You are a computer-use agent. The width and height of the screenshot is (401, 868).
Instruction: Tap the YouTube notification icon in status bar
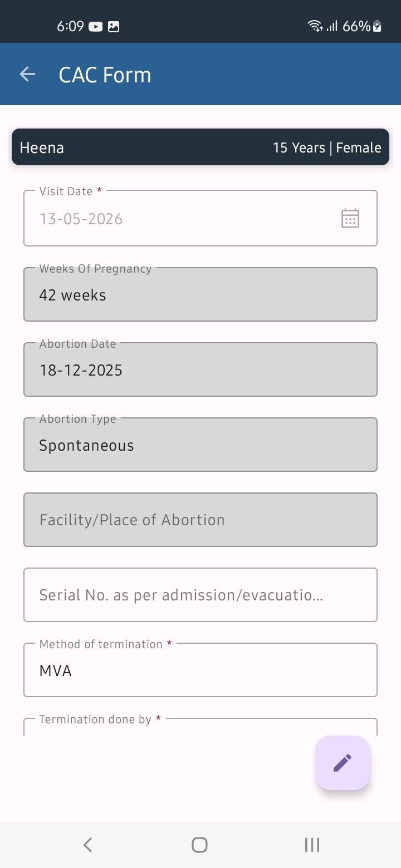(x=96, y=26)
